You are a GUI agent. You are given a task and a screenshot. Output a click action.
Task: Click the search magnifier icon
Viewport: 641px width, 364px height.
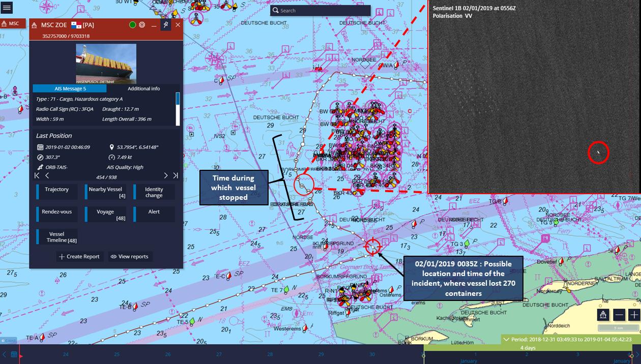(x=275, y=11)
